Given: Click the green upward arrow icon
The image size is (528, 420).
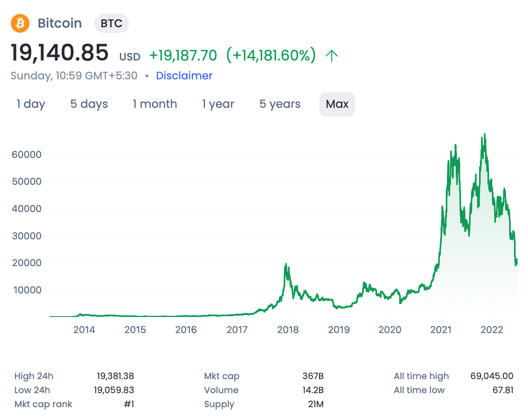Looking at the screenshot, I should click(331, 55).
